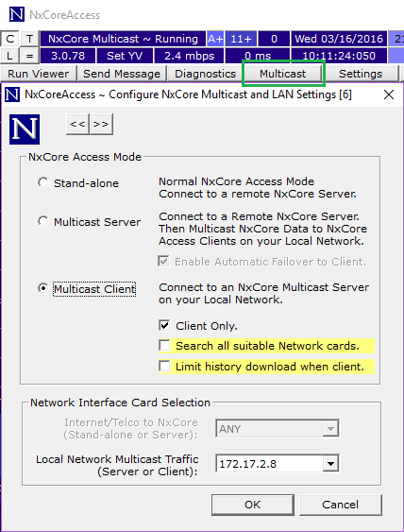Confirm settings with the OK button
Screen dimensions: 404x532
click(253, 505)
